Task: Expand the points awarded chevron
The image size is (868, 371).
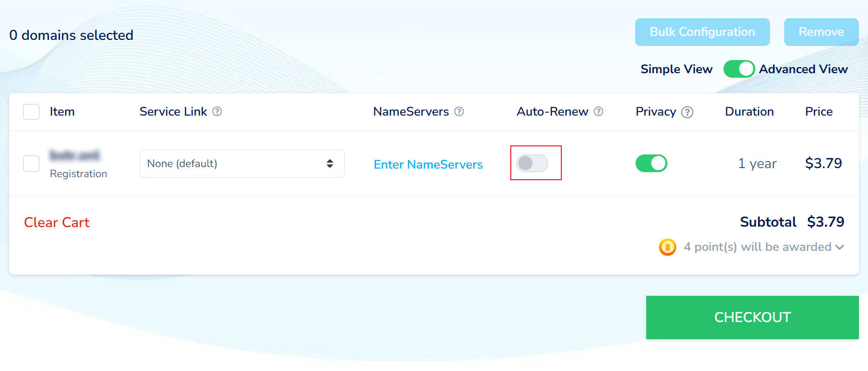Action: 840,247
